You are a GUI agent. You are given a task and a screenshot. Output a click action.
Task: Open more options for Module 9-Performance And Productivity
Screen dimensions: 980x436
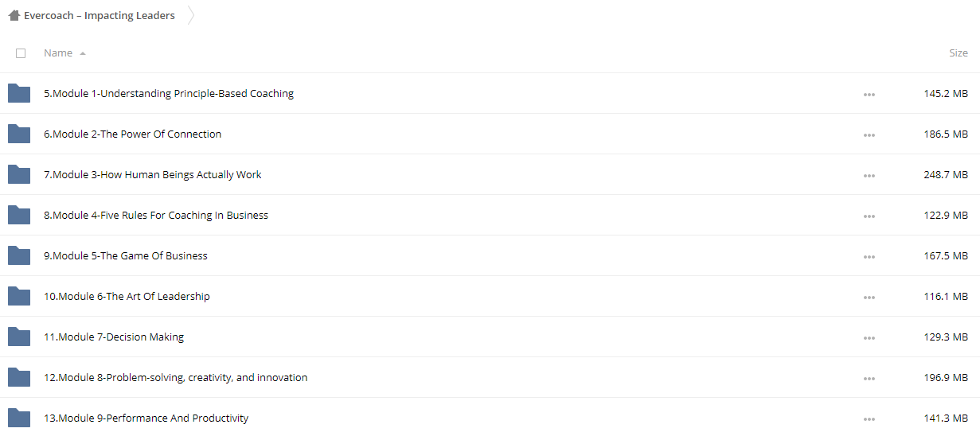tap(869, 419)
